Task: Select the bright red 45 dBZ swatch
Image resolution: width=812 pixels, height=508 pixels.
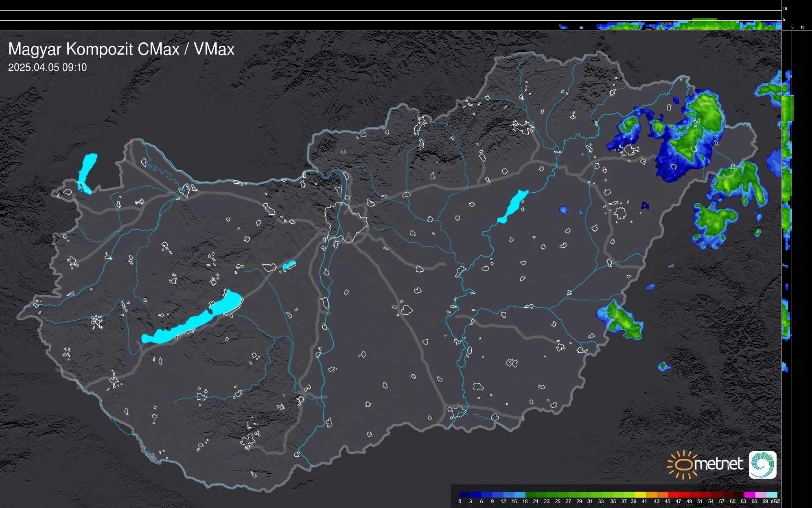Action: click(x=673, y=495)
